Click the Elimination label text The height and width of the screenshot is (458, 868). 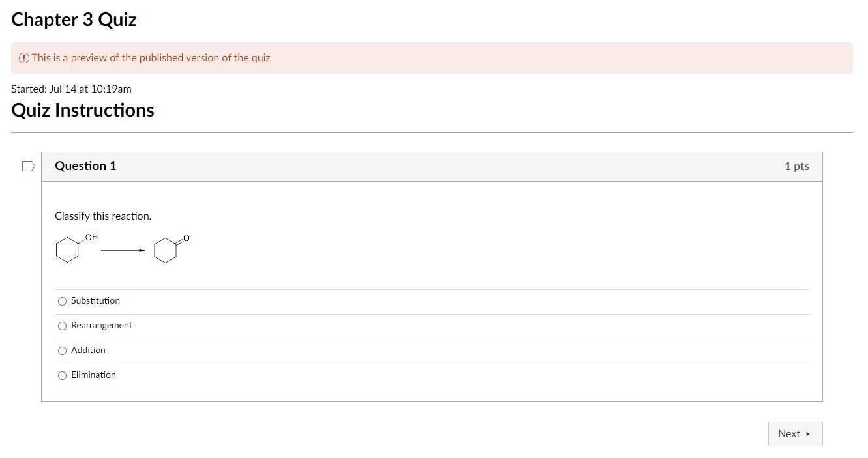coord(93,375)
